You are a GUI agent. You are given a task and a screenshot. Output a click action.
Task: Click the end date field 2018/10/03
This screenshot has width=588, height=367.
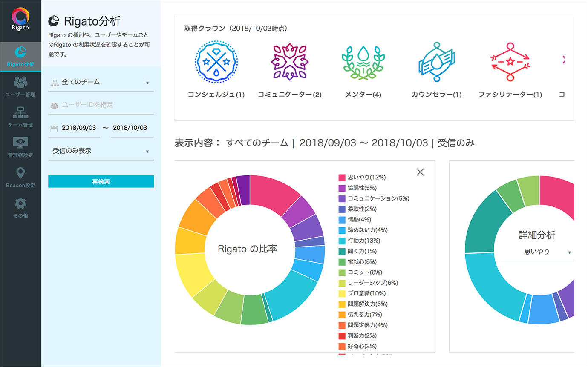point(130,128)
